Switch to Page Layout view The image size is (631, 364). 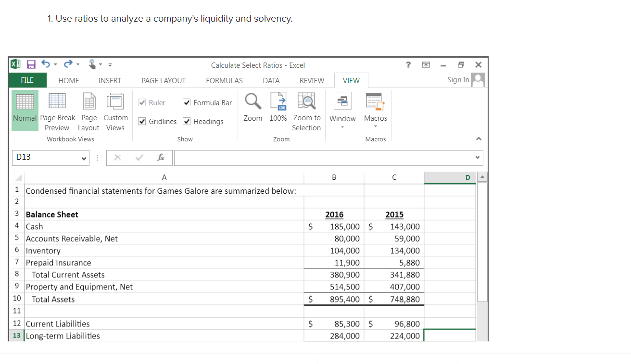click(x=89, y=111)
